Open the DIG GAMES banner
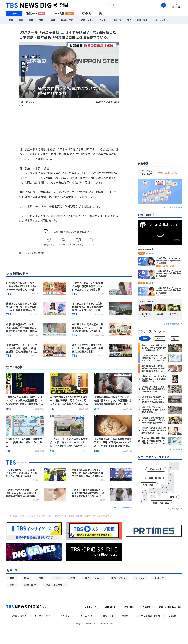This screenshot has width=188, height=644. point(34,551)
